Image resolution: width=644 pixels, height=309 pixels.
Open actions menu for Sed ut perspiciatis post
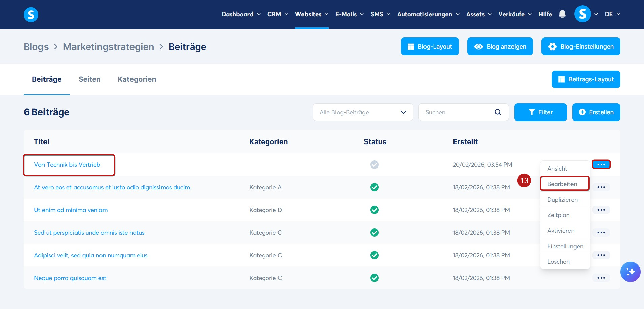(601, 232)
